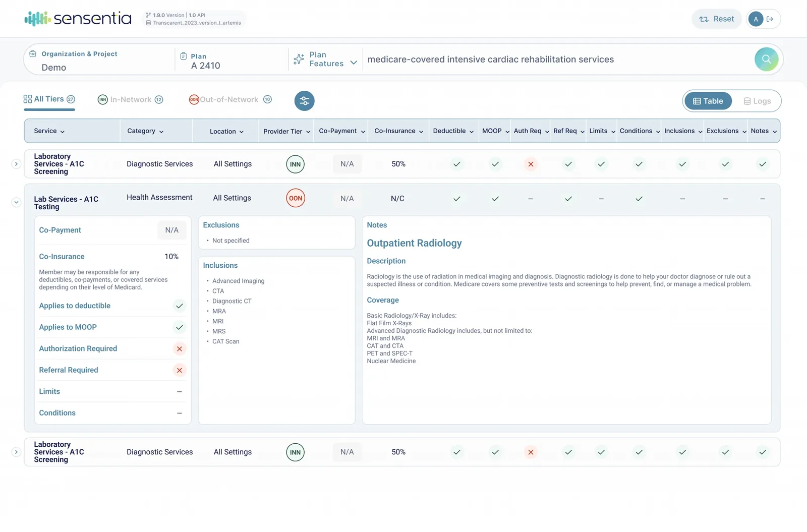807x532 pixels.
Task: Click the sensentia logo
Action: pyautogui.click(x=78, y=19)
